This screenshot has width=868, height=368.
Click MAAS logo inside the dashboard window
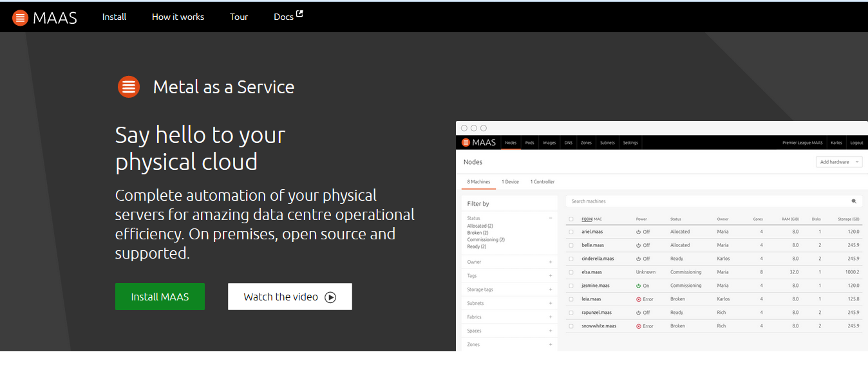point(478,142)
